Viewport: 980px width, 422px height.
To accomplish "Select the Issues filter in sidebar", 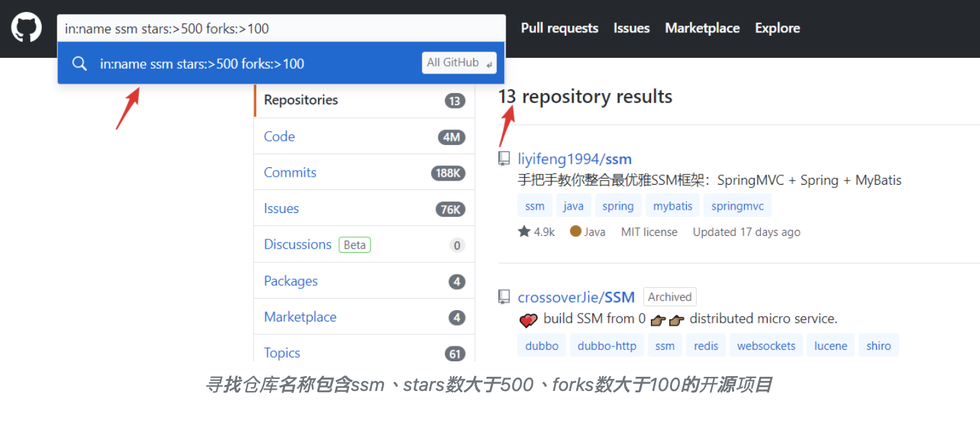I will pyautogui.click(x=365, y=209).
